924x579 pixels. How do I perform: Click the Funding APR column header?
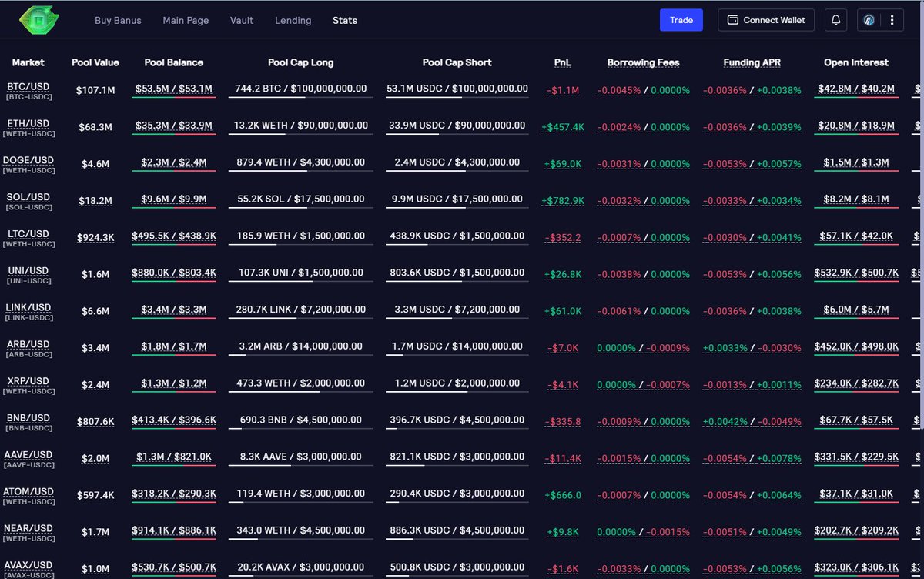(x=752, y=62)
